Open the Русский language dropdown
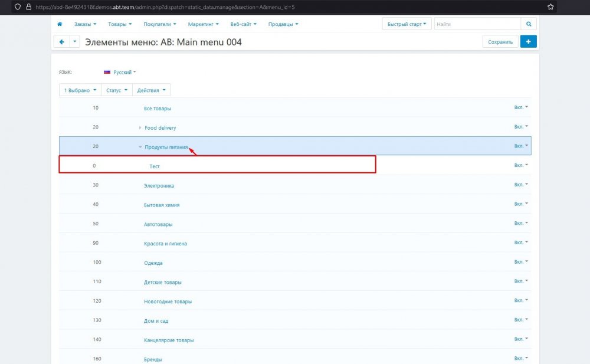Screen dimensions: 590x364 (x=120, y=72)
